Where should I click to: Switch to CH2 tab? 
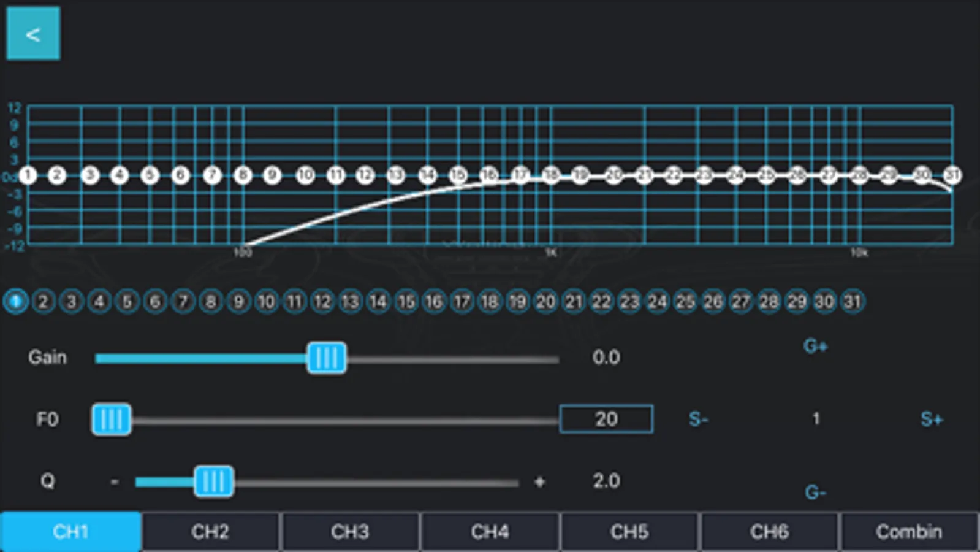pos(210,531)
